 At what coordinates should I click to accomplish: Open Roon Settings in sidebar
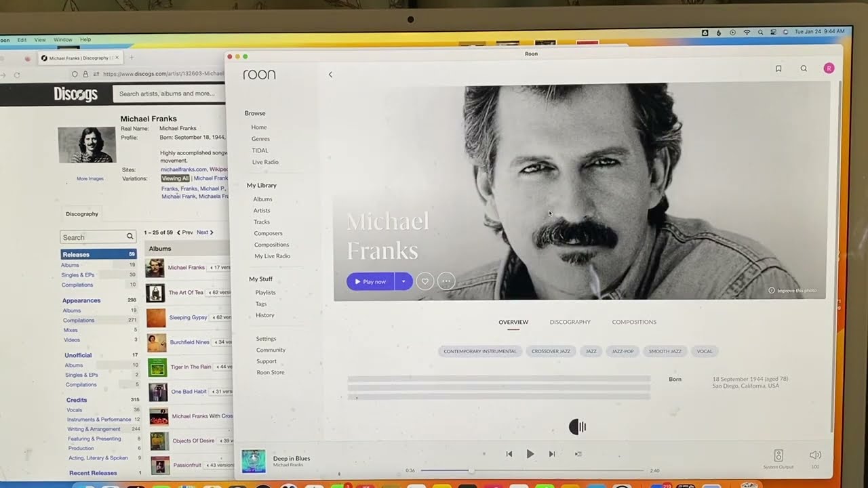266,339
